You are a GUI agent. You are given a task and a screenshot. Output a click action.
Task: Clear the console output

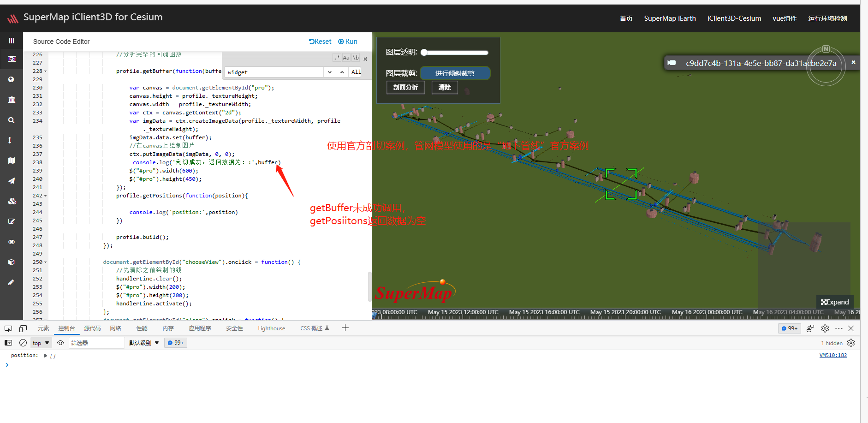click(23, 343)
